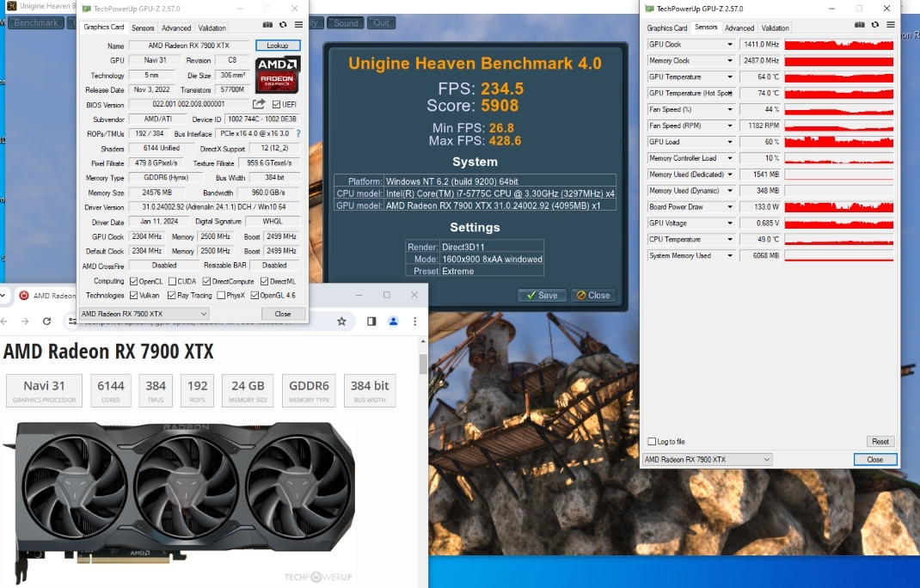Click Close button in left GPU-Z window

[x=283, y=314]
